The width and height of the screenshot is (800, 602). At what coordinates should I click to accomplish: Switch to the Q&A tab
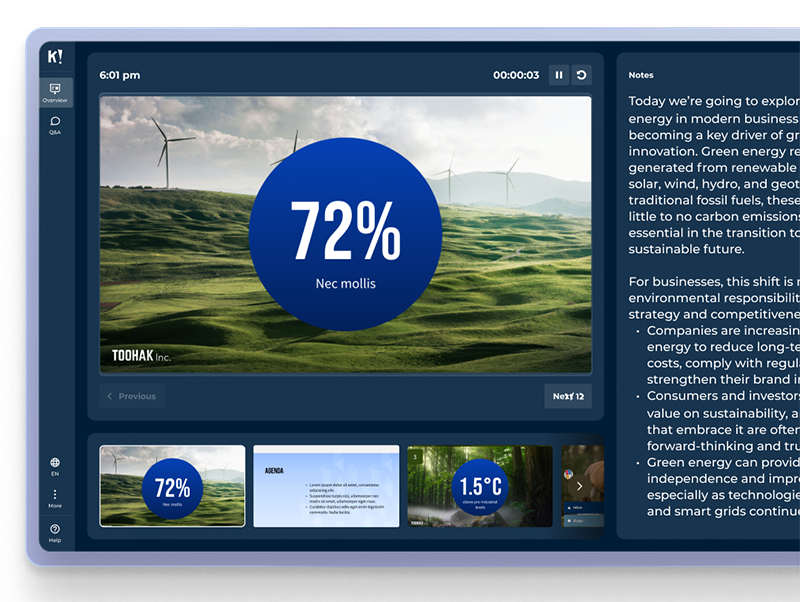[x=55, y=125]
